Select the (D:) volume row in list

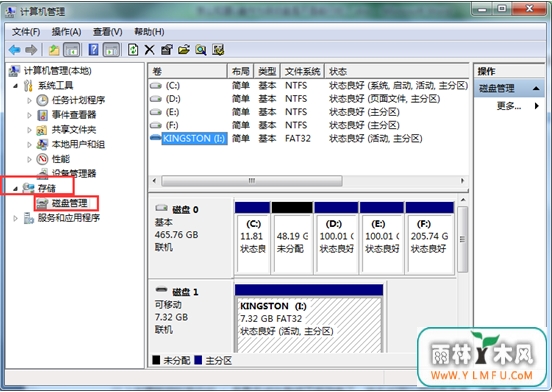click(309, 99)
